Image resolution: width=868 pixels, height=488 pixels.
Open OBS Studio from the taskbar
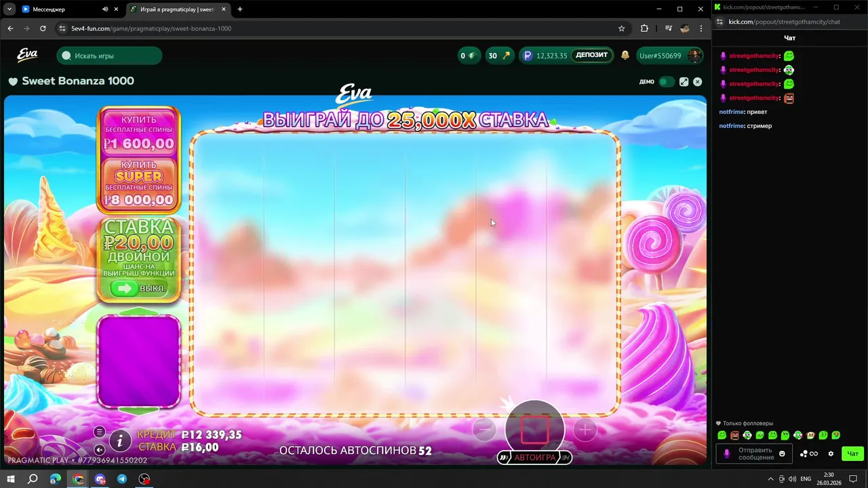144,479
